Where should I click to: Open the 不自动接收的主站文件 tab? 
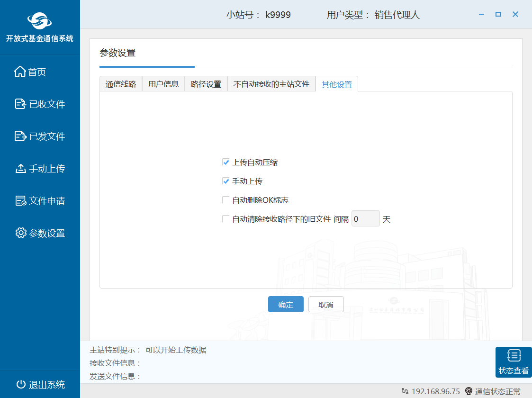pyautogui.click(x=271, y=84)
